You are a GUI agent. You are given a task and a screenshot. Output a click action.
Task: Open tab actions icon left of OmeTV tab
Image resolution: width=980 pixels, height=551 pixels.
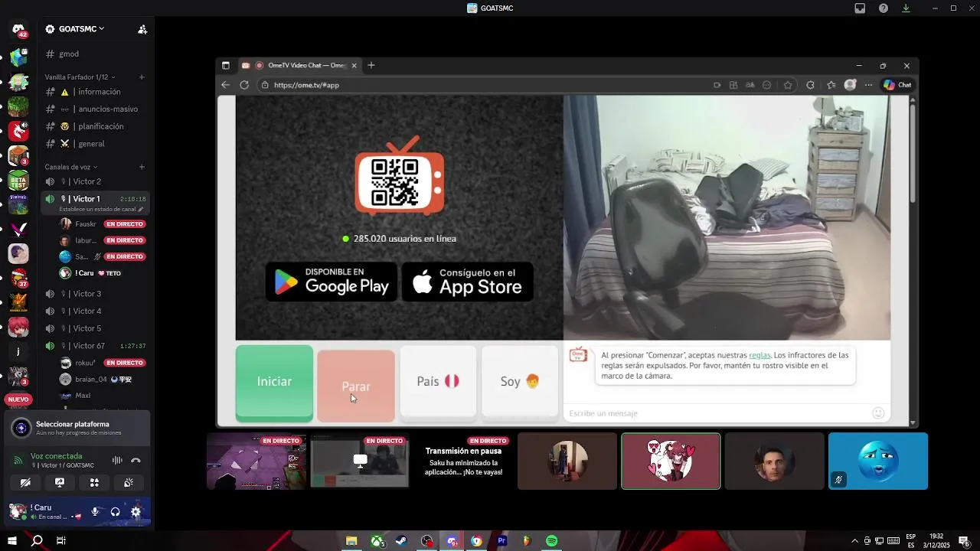click(x=225, y=66)
